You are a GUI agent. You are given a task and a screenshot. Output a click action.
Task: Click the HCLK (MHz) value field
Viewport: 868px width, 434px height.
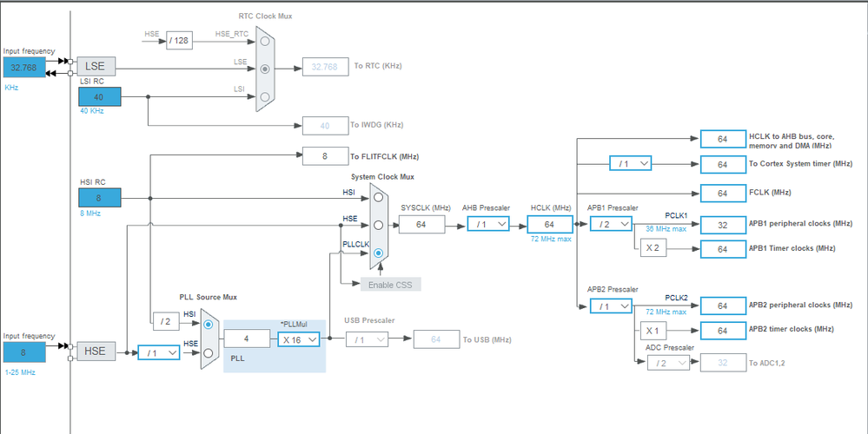pos(549,224)
